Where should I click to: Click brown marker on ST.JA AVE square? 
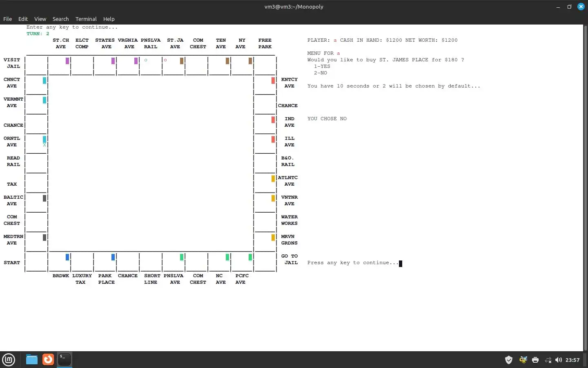[x=182, y=61]
